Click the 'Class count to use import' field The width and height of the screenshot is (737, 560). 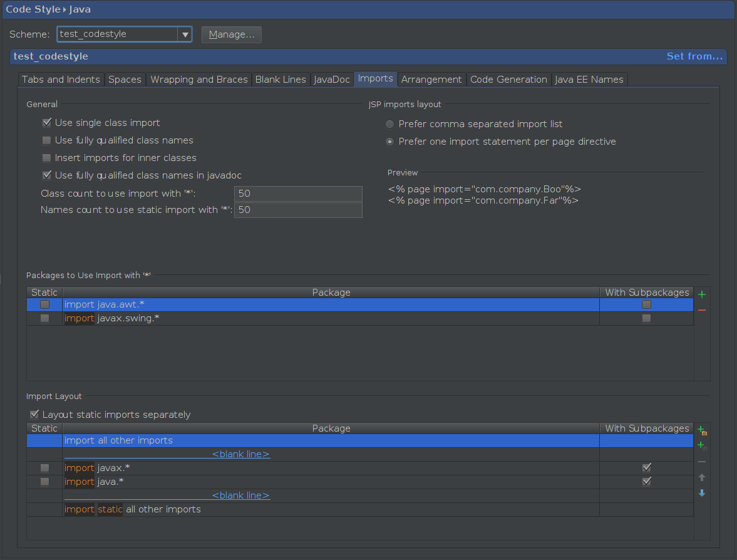pos(298,193)
